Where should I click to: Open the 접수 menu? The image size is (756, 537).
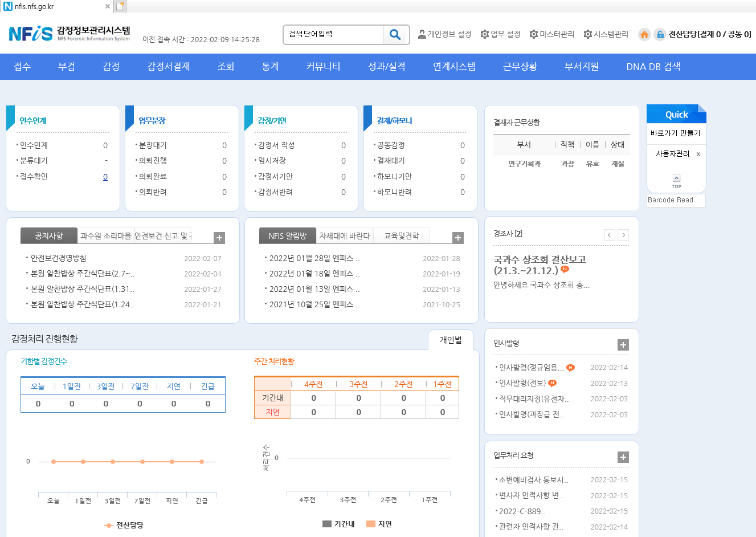point(22,67)
